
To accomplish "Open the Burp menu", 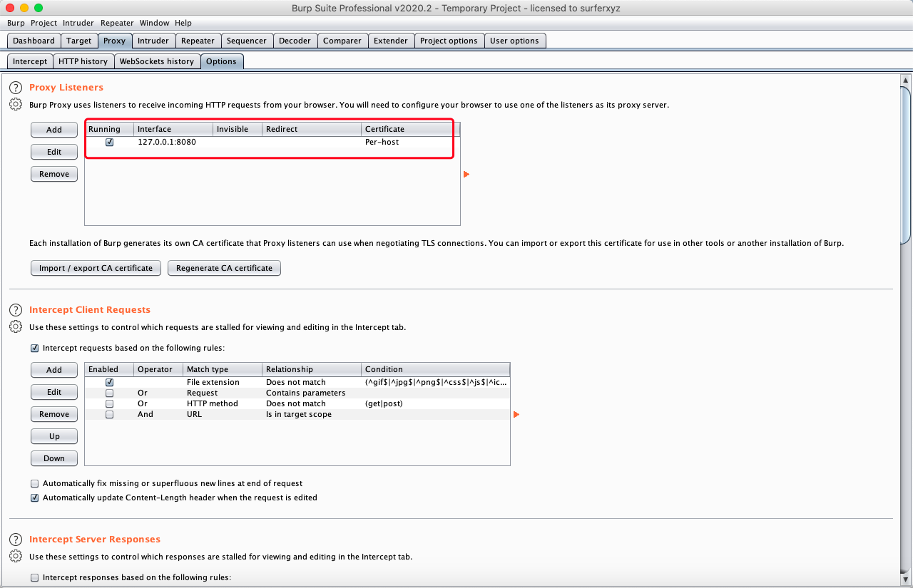I will tap(16, 23).
